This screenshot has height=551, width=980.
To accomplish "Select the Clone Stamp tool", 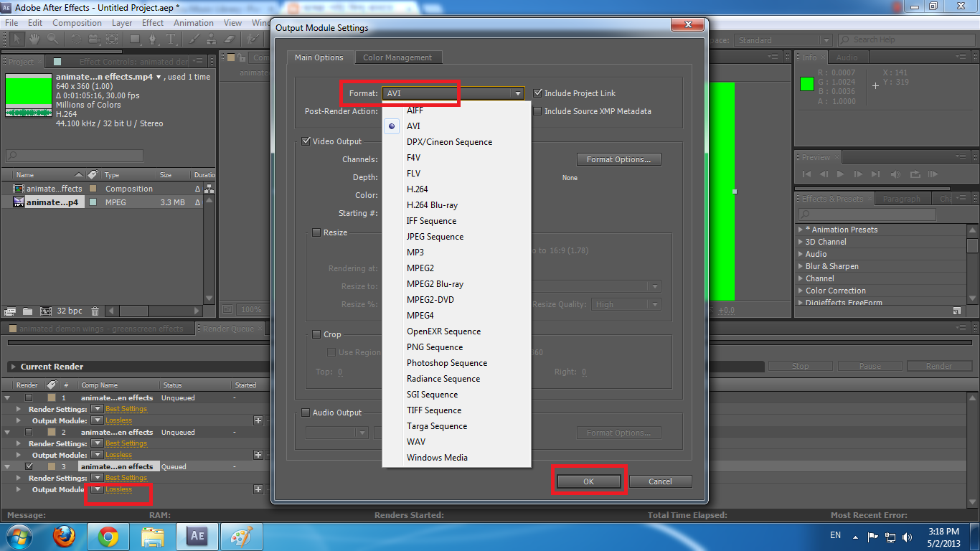I will pyautogui.click(x=212, y=39).
